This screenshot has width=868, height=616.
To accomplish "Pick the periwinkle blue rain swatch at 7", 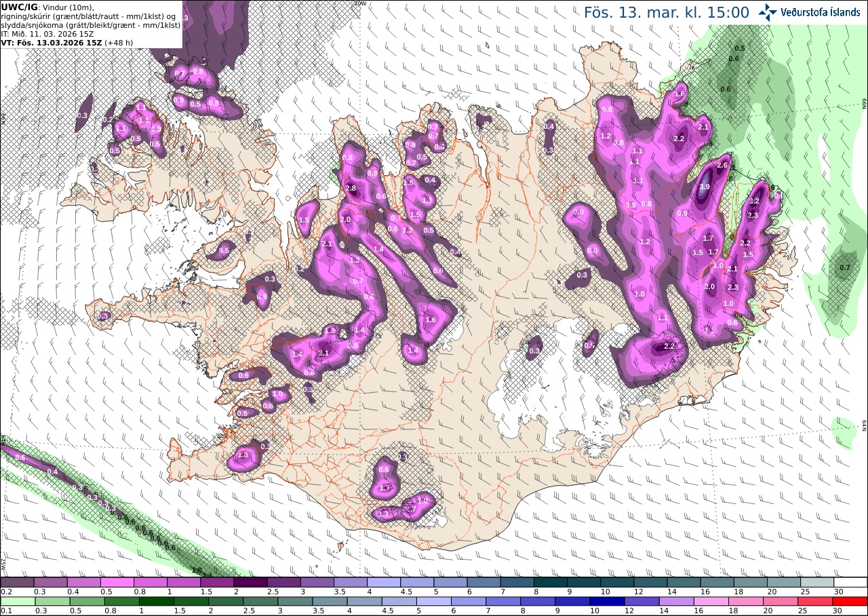I will [x=502, y=601].
